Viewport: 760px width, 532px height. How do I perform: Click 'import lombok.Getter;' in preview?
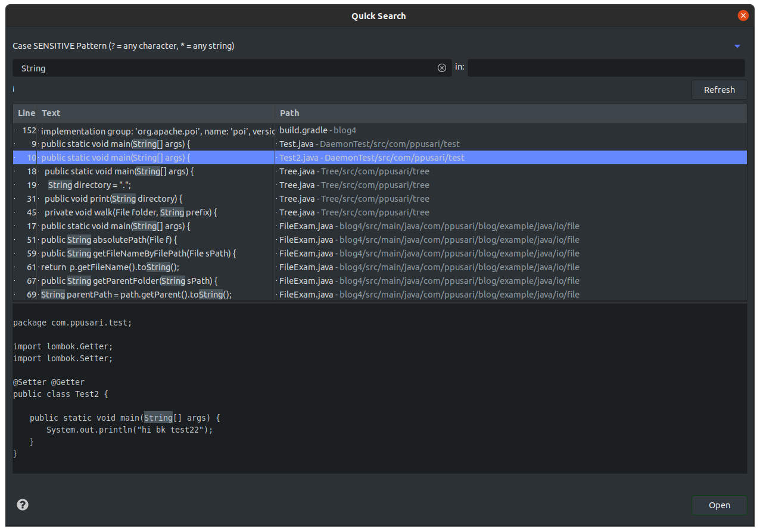pyautogui.click(x=63, y=346)
